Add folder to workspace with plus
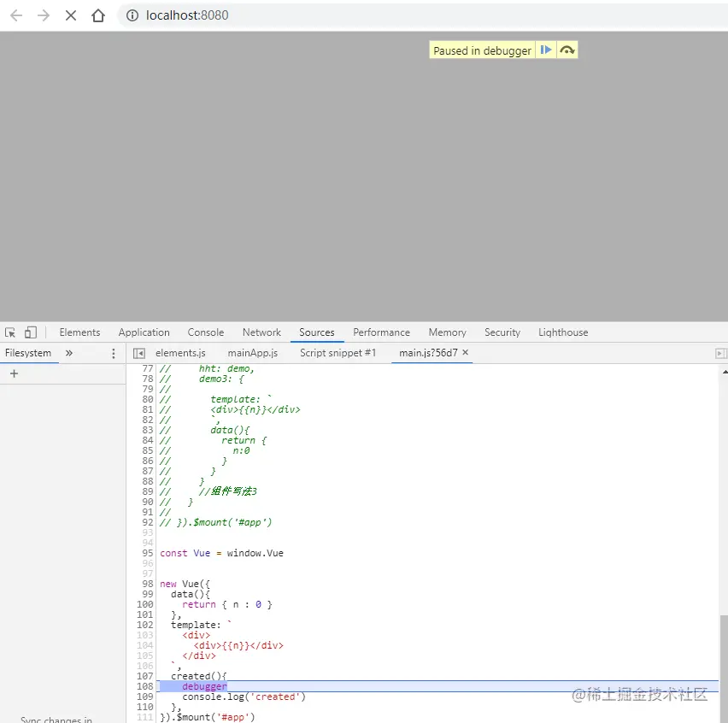This screenshot has width=728, height=723. click(14, 373)
